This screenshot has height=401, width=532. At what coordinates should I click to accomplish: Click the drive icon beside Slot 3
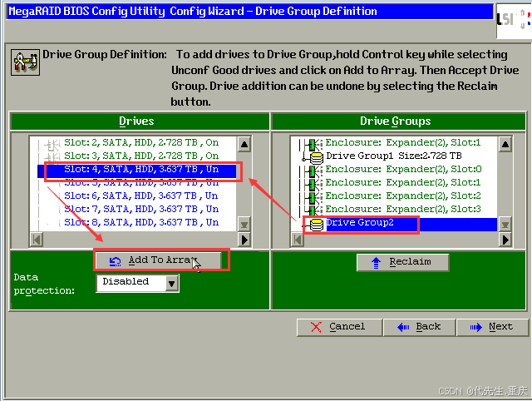[x=52, y=157]
